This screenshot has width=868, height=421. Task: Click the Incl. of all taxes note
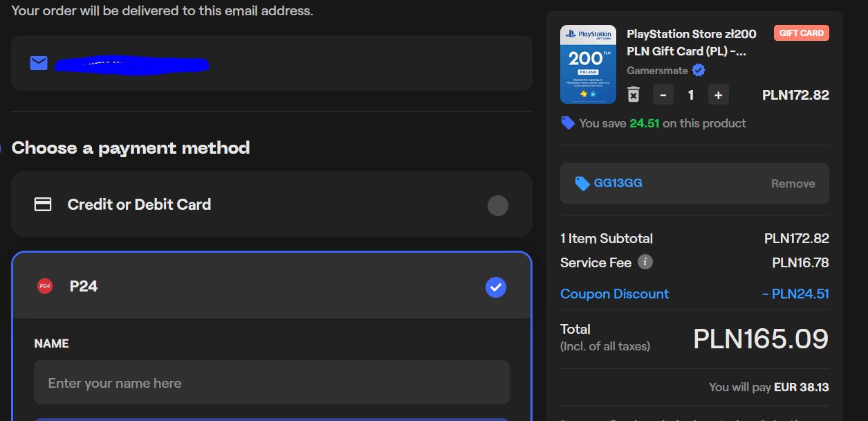coord(605,346)
